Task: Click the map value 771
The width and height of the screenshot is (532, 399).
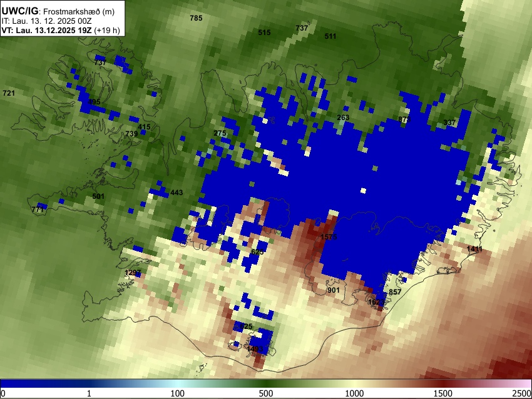Action: (x=38, y=210)
